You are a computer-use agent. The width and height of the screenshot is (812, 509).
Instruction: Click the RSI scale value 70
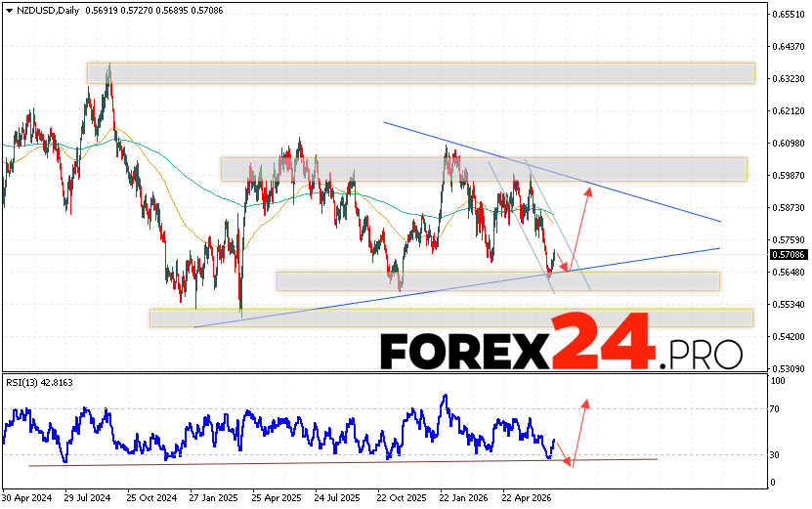point(775,409)
